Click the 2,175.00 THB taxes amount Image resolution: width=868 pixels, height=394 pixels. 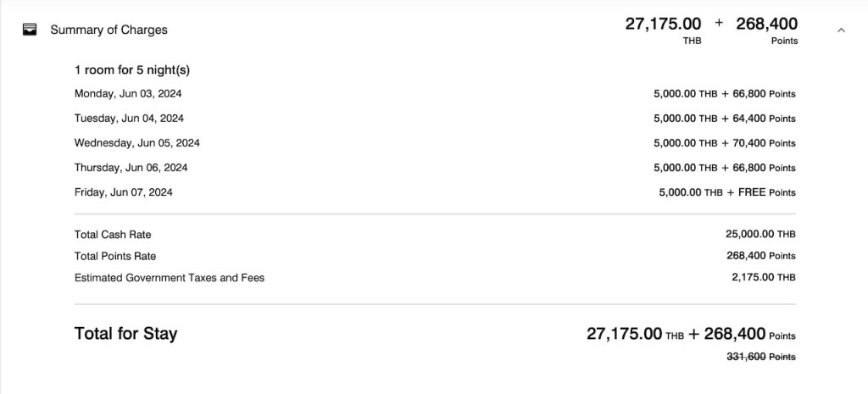763,278
